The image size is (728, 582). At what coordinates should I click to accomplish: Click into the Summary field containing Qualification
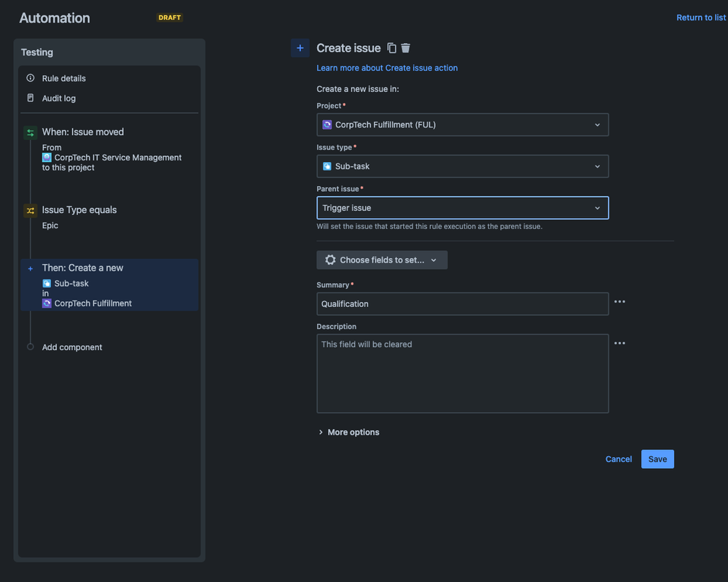tap(463, 304)
